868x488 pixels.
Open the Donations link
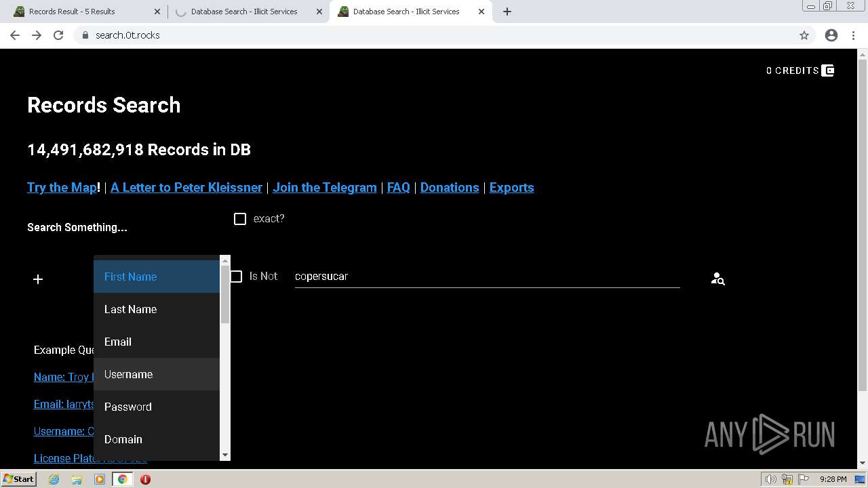tap(450, 188)
